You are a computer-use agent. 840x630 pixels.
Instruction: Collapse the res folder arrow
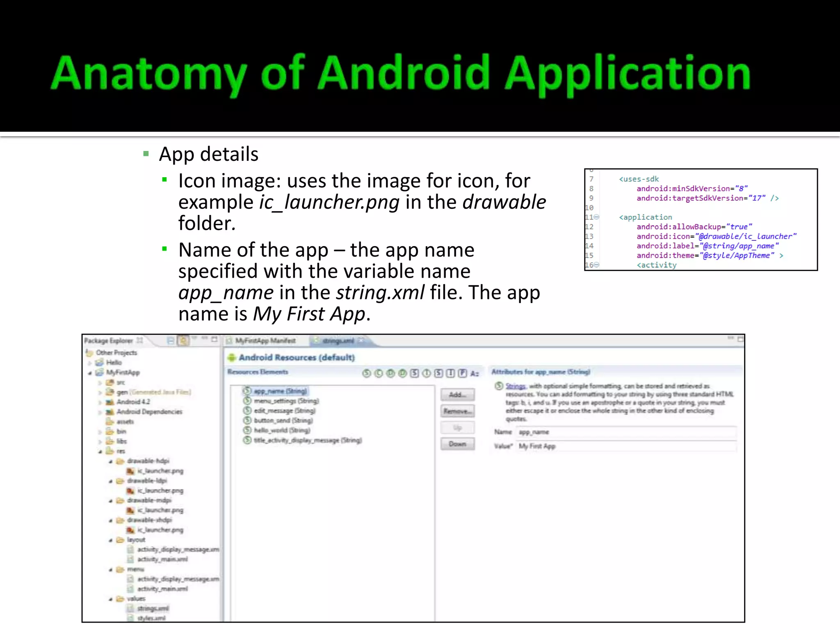pyautogui.click(x=100, y=452)
